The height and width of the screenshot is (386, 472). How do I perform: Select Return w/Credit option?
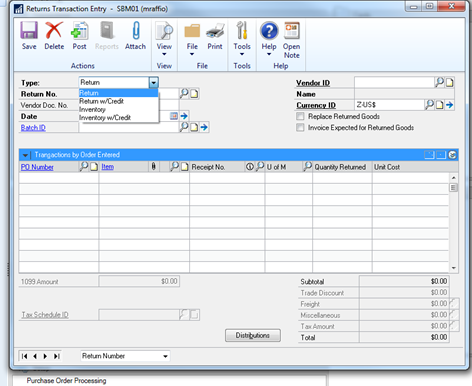(x=118, y=101)
